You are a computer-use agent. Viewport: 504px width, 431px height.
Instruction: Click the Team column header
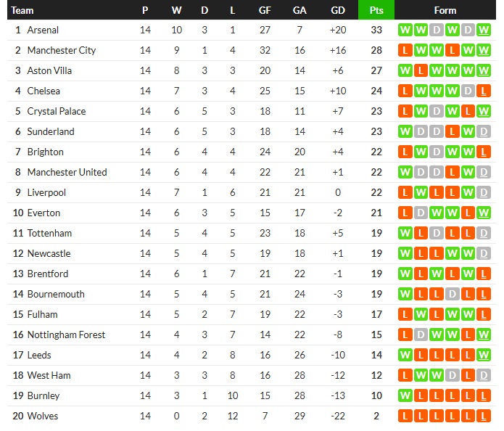tap(22, 10)
